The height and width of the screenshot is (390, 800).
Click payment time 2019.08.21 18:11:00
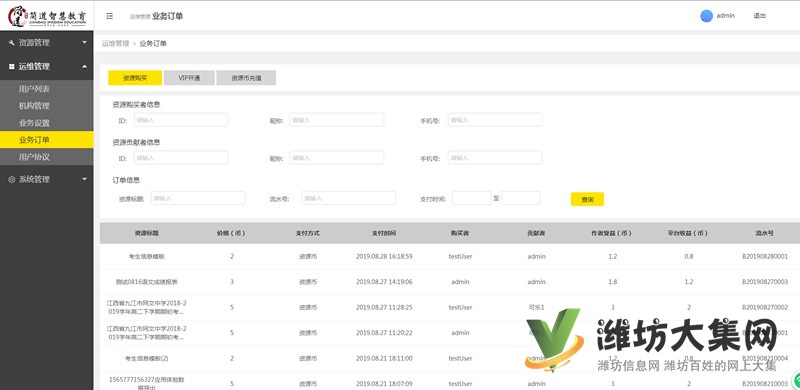coord(384,358)
